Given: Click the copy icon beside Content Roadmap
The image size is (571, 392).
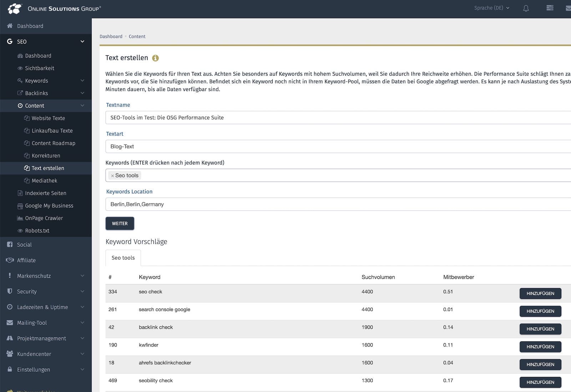Looking at the screenshot, I should point(27,143).
